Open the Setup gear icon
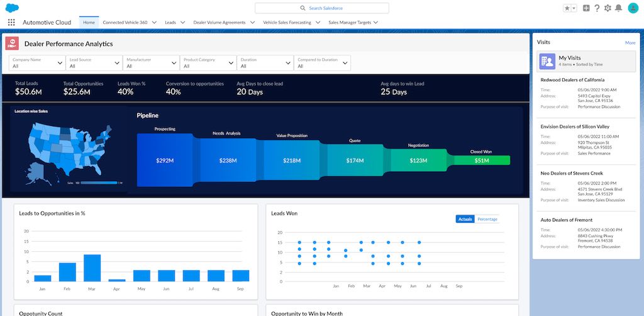 click(608, 8)
